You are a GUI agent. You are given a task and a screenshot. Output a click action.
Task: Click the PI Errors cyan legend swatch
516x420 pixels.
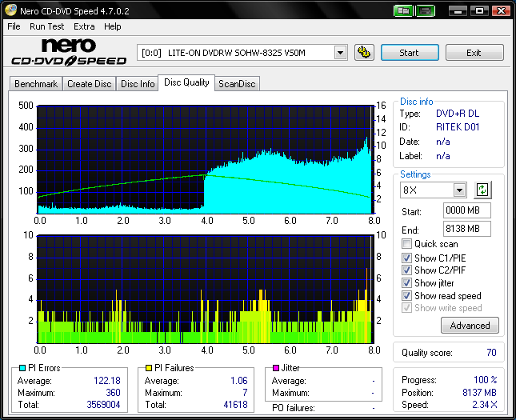22,368
